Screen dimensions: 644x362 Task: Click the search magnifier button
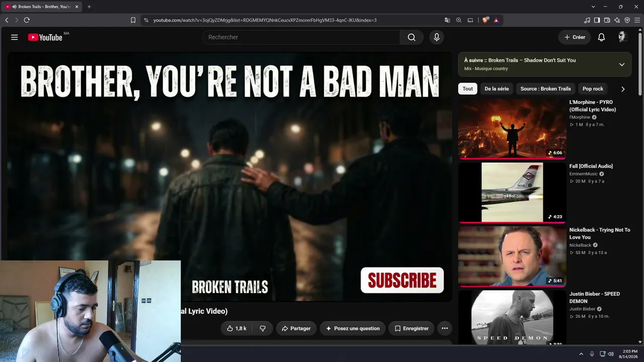[x=412, y=37]
